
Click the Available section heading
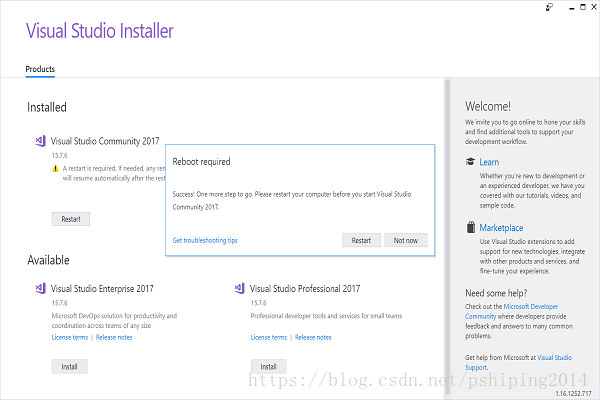click(x=48, y=260)
